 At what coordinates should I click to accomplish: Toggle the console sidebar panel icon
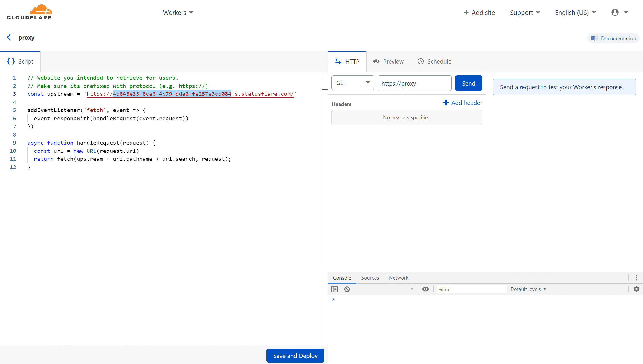pyautogui.click(x=335, y=289)
